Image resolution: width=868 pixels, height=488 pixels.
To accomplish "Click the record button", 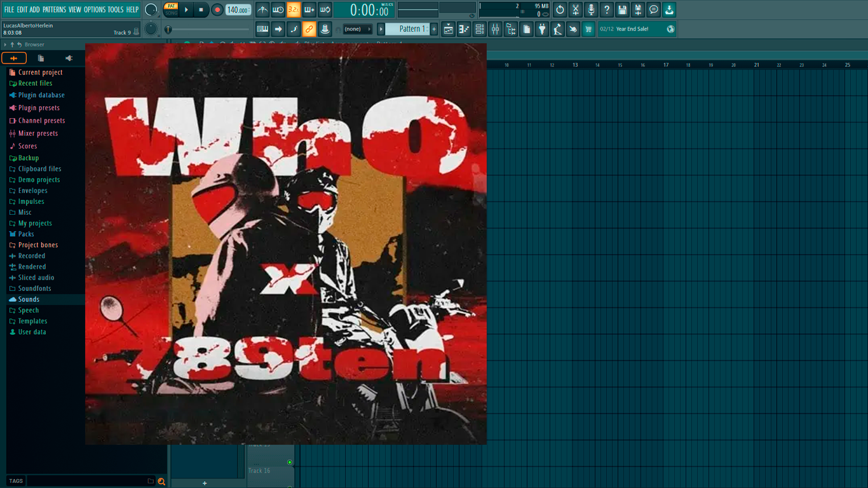I will tap(217, 10).
